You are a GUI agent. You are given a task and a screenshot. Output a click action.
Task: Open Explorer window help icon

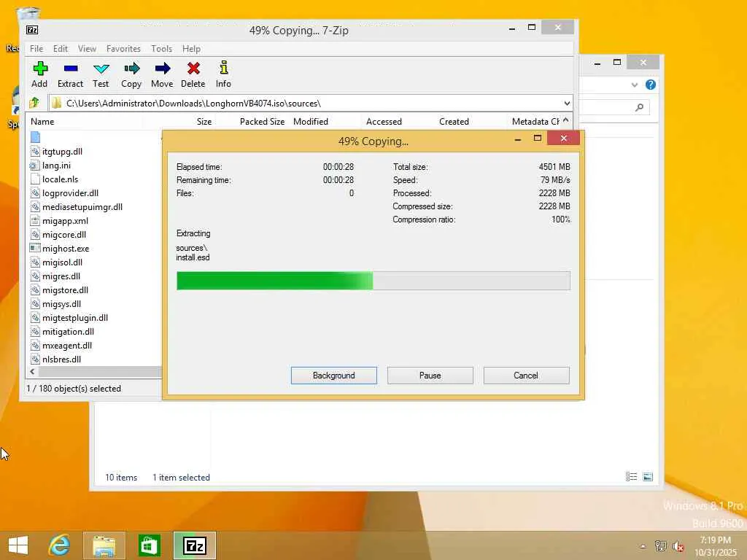(x=650, y=85)
